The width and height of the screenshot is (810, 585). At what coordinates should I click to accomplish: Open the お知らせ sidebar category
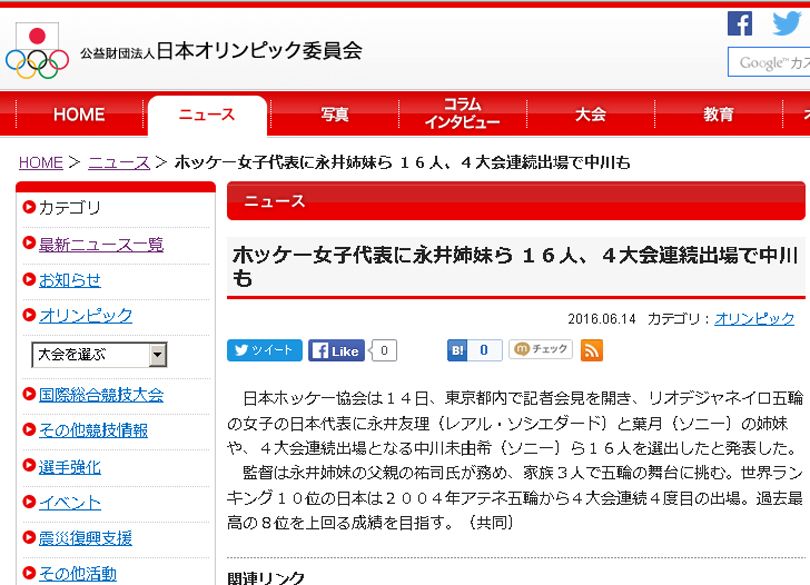69,280
